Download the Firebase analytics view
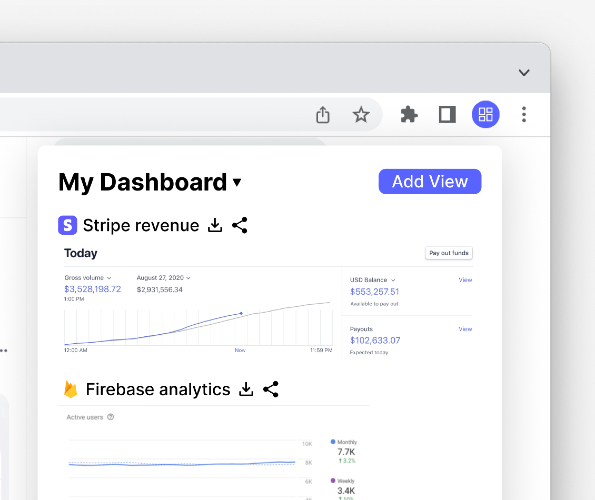This screenshot has height=500, width=595. [246, 389]
